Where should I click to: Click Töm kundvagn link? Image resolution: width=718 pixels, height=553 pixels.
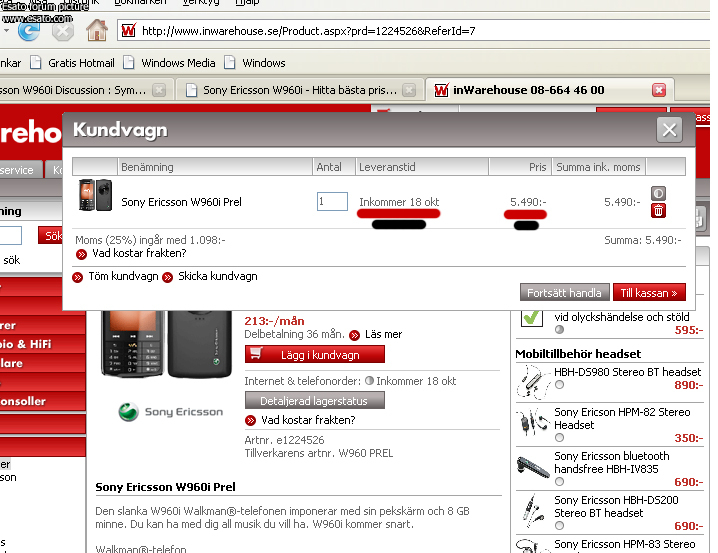123,276
